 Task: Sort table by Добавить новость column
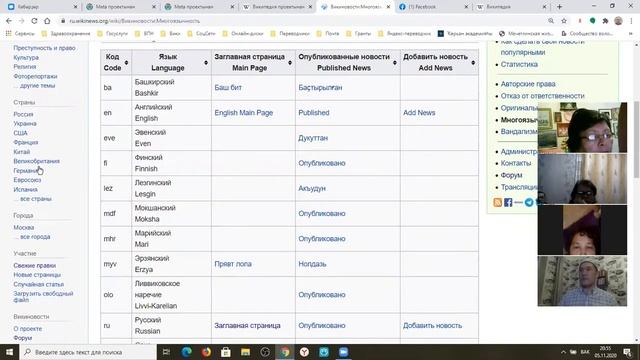pos(473,62)
